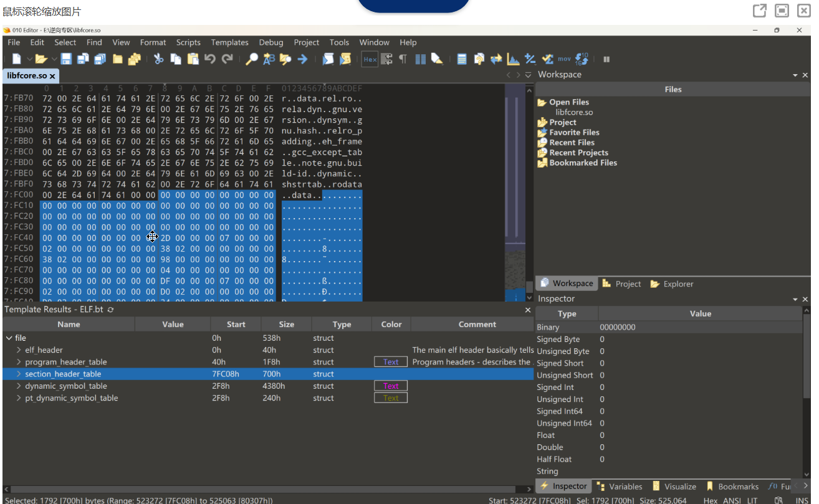Click the Open file folder icon
The width and height of the screenshot is (819, 504).
click(x=41, y=59)
